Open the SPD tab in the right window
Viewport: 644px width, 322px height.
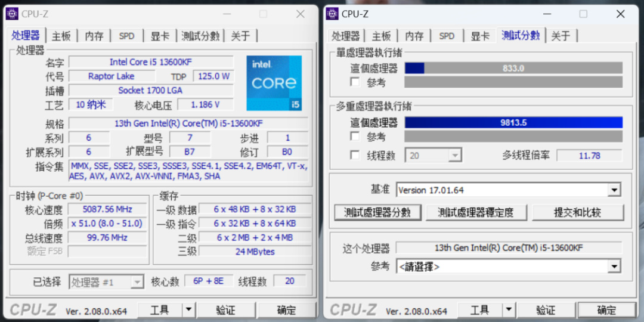click(447, 36)
